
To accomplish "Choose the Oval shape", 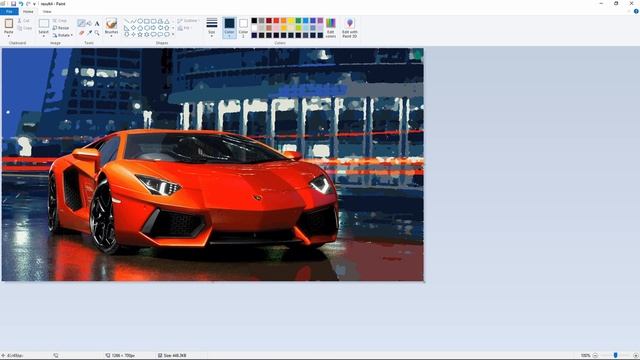I will 140,21.
